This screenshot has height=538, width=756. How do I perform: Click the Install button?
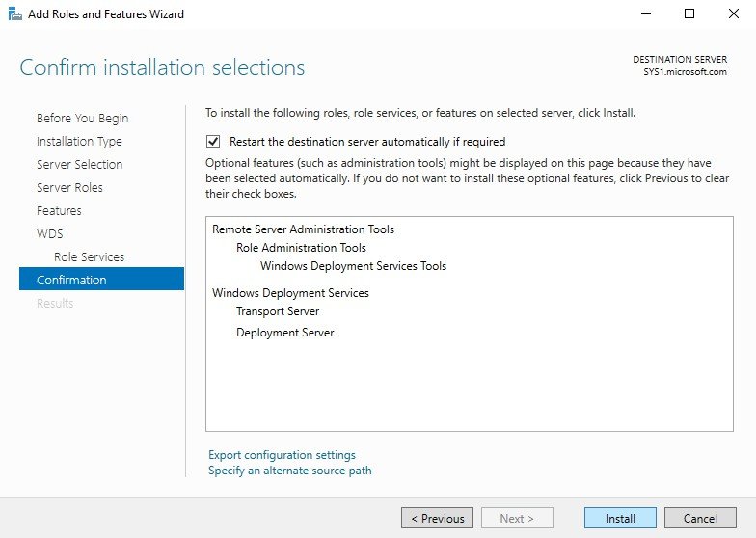[x=620, y=519]
